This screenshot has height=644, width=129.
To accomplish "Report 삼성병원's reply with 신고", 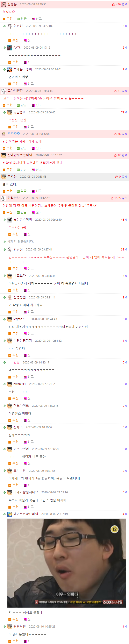I will (x=29, y=312).
